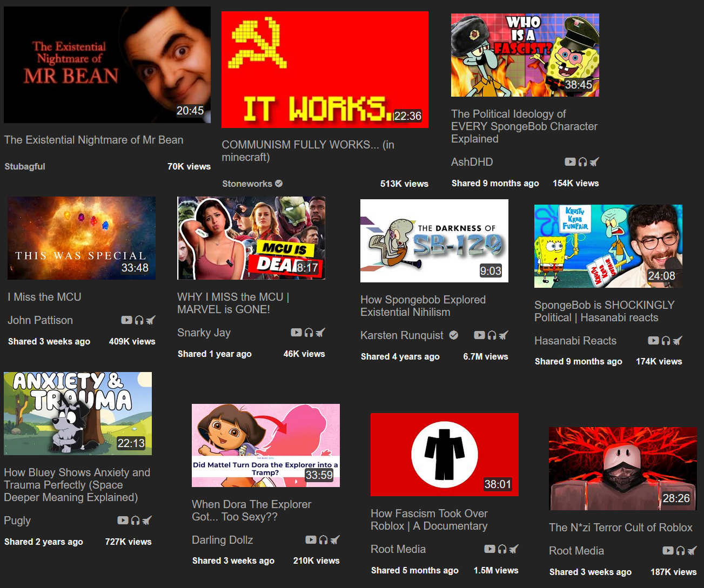Open the Snarky Jay channel name

pos(204,333)
